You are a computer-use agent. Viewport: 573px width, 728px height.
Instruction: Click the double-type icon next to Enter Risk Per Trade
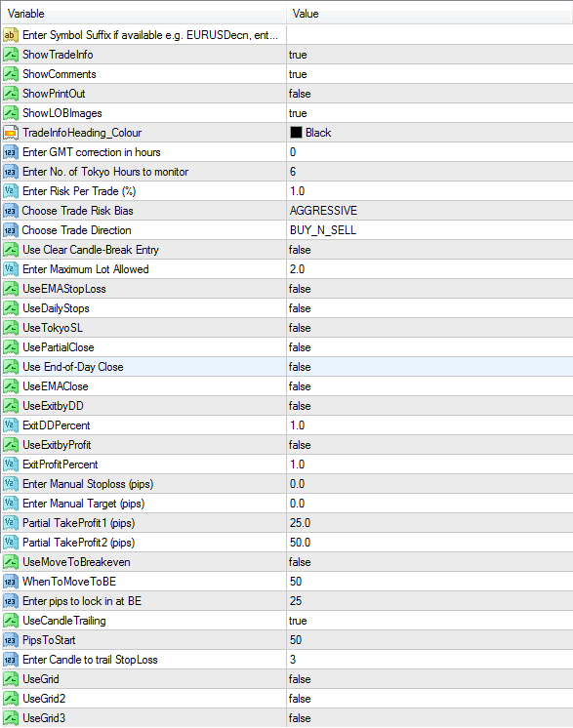(10, 191)
